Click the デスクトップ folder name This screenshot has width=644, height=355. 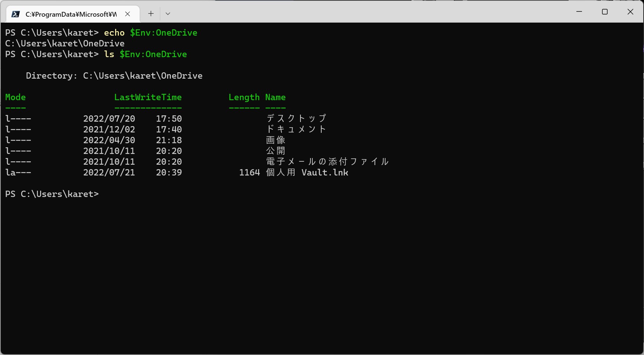(x=296, y=118)
